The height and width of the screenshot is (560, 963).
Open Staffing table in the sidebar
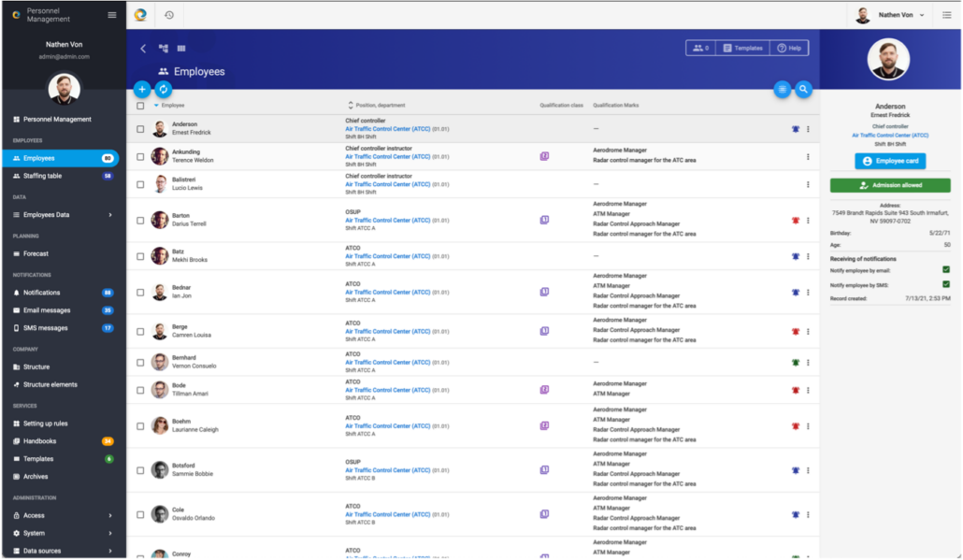tap(42, 176)
